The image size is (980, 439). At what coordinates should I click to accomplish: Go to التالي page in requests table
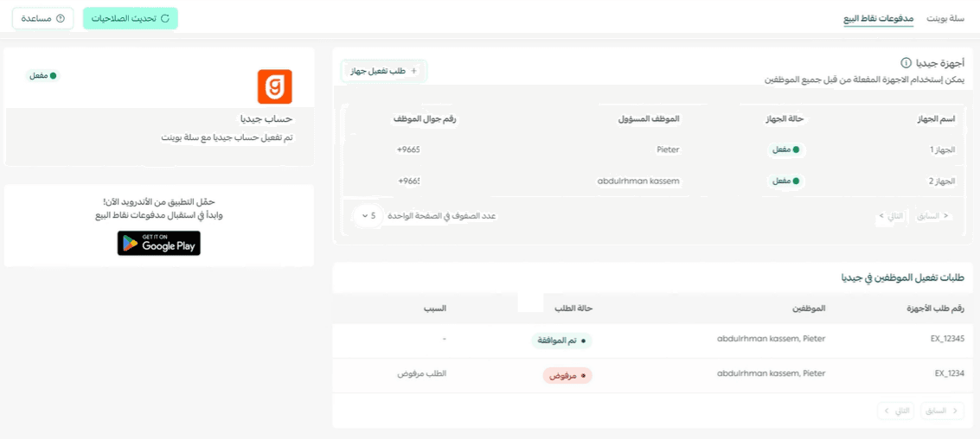pyautogui.click(x=895, y=410)
